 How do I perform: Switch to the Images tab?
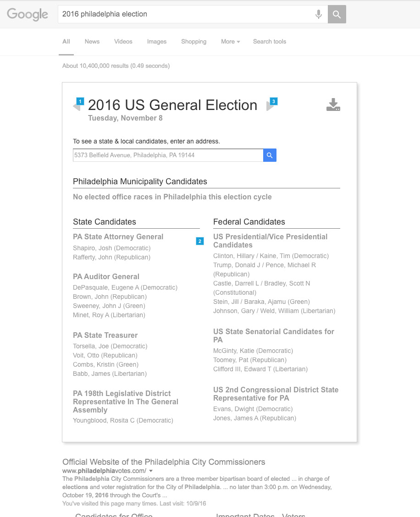[157, 42]
